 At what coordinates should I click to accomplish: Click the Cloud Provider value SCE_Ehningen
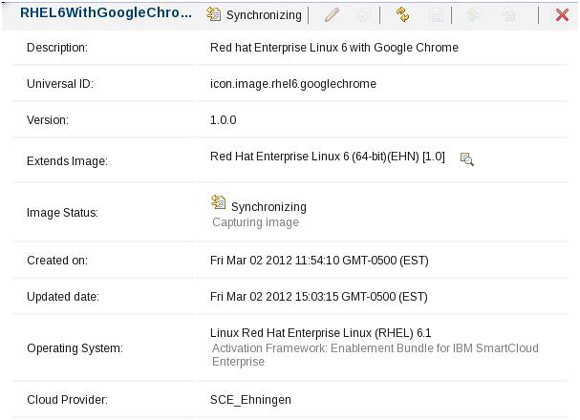pos(250,400)
